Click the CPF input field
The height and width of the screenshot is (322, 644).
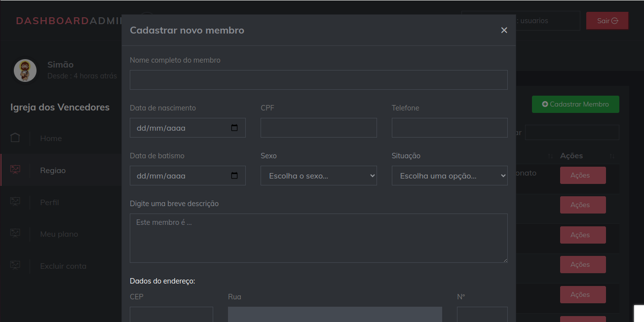(x=318, y=128)
